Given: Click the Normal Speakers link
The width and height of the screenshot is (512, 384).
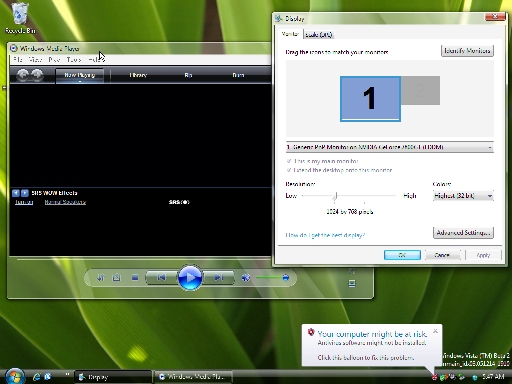Looking at the screenshot, I should point(65,202).
